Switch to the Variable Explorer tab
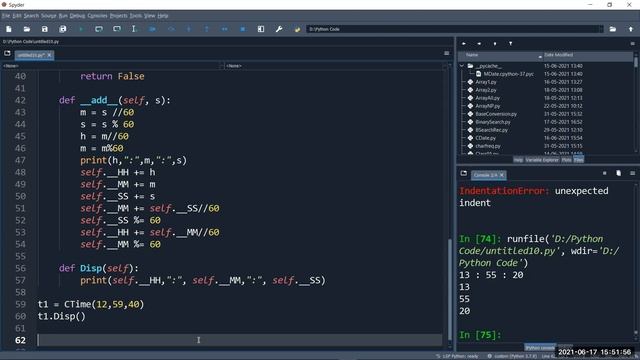 (x=542, y=160)
